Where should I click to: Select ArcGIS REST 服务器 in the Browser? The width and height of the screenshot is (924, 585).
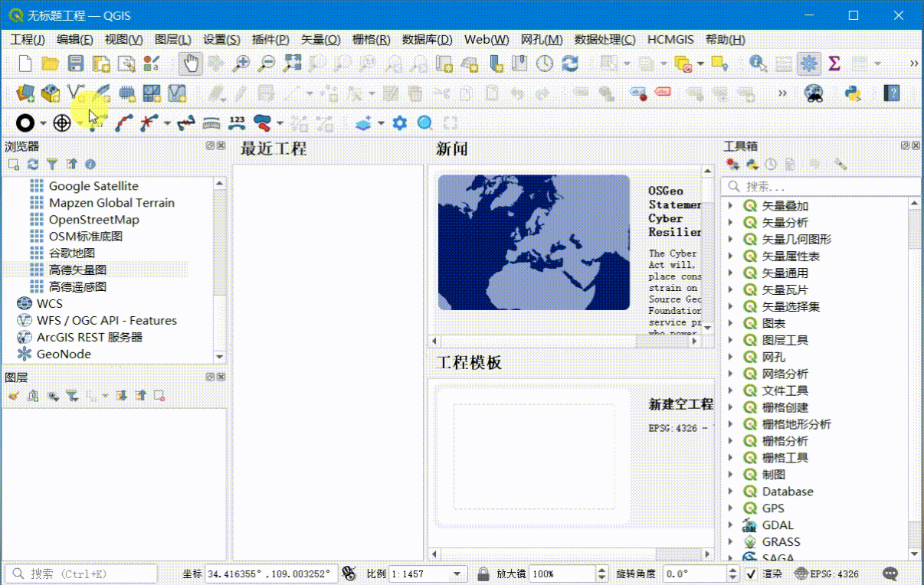90,337
